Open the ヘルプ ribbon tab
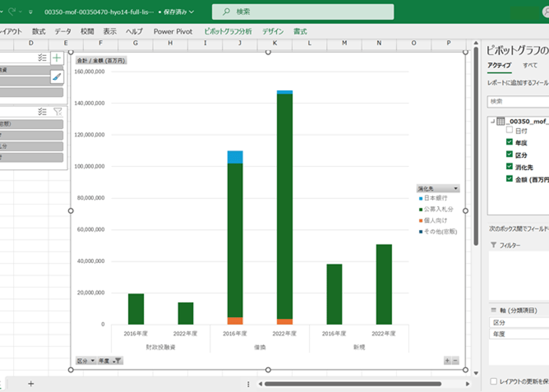Screen dimensions: 549x392 [134, 31]
